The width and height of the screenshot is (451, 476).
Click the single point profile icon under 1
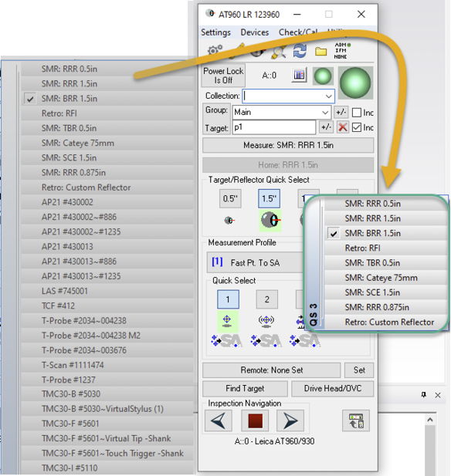pos(227,322)
